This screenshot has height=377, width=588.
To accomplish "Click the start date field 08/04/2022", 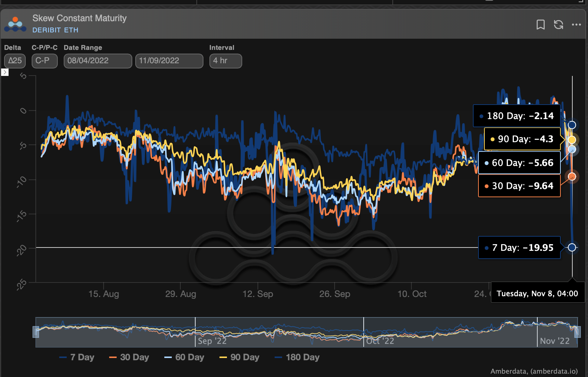I will click(98, 61).
